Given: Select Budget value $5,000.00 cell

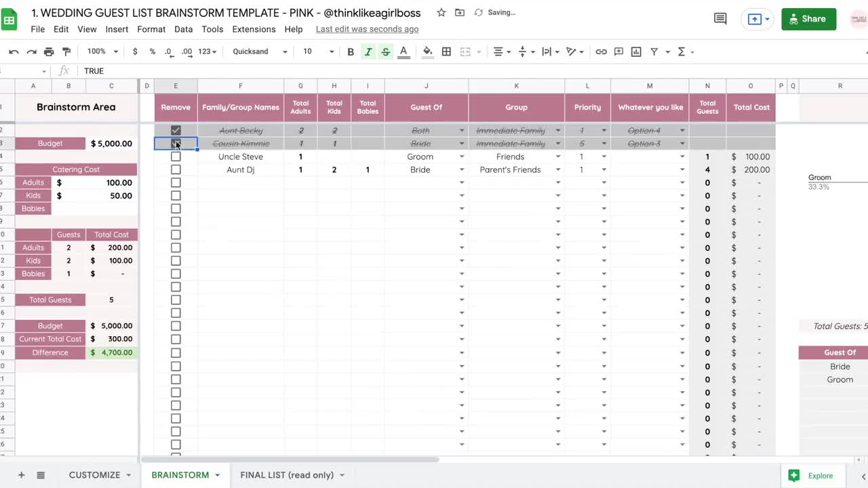Looking at the screenshot, I should [112, 143].
